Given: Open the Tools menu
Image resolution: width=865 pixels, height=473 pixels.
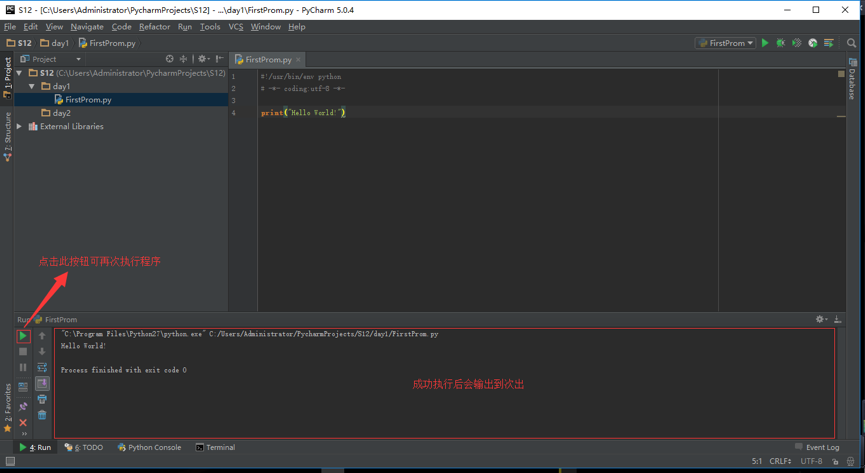Looking at the screenshot, I should coord(210,26).
